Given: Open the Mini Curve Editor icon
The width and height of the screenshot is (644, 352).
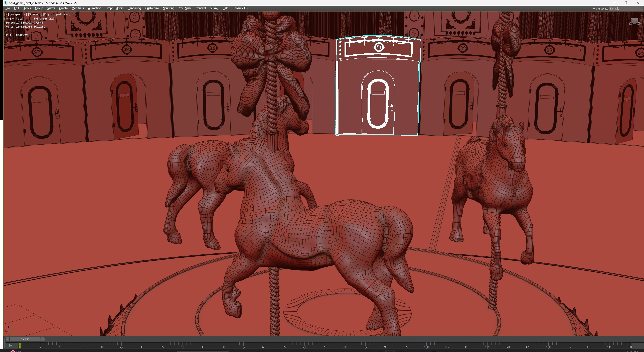Looking at the screenshot, I should (11, 346).
